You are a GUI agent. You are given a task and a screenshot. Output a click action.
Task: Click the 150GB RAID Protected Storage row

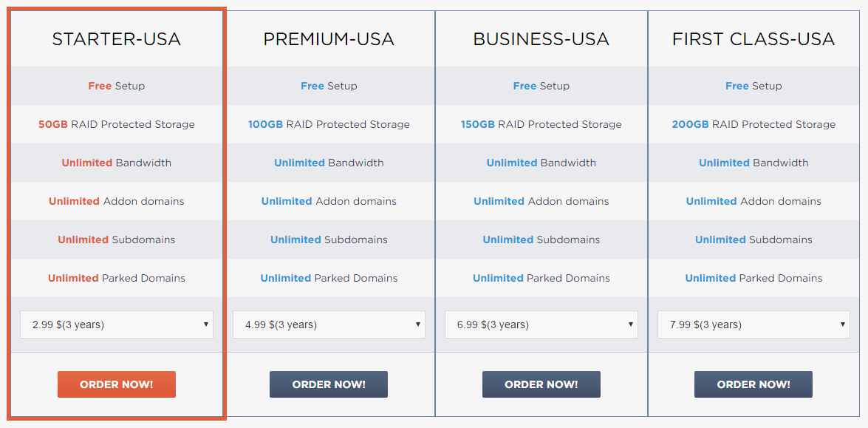[x=541, y=125]
